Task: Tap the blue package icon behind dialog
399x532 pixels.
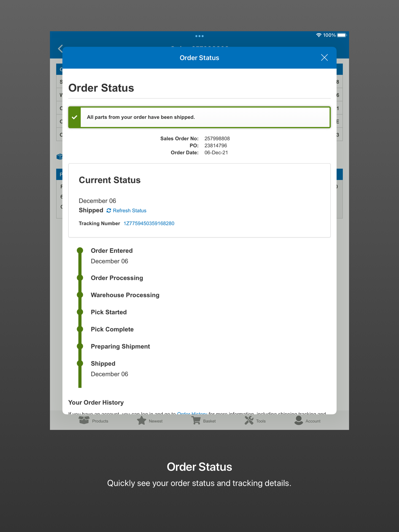Action: (59, 157)
